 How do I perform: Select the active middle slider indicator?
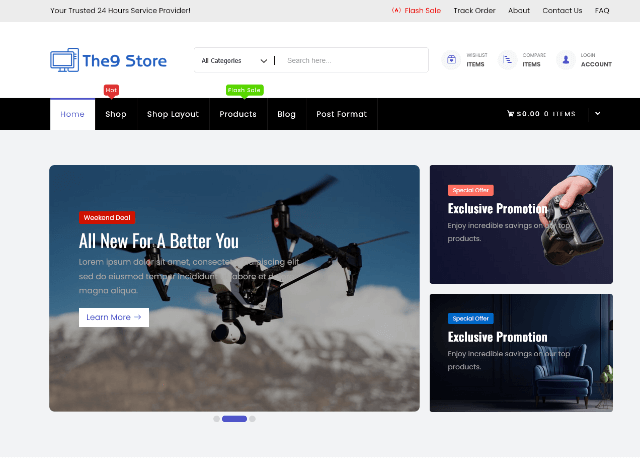tap(234, 419)
